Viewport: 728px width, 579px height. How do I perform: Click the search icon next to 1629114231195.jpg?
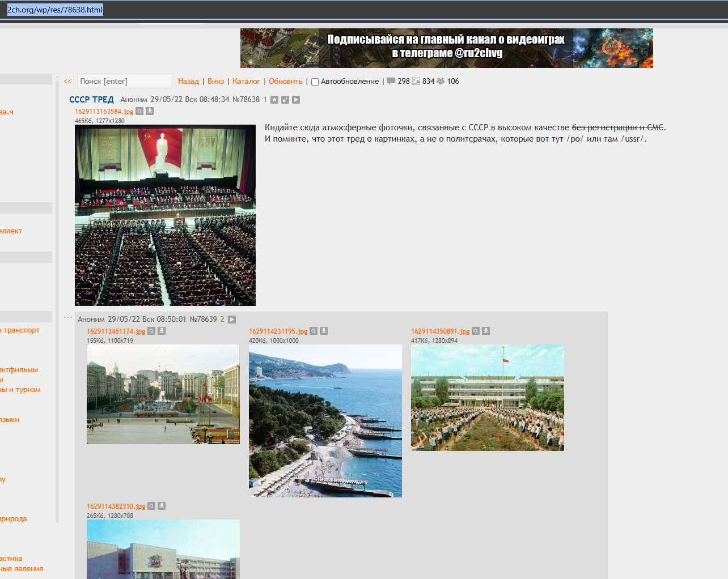point(314,331)
